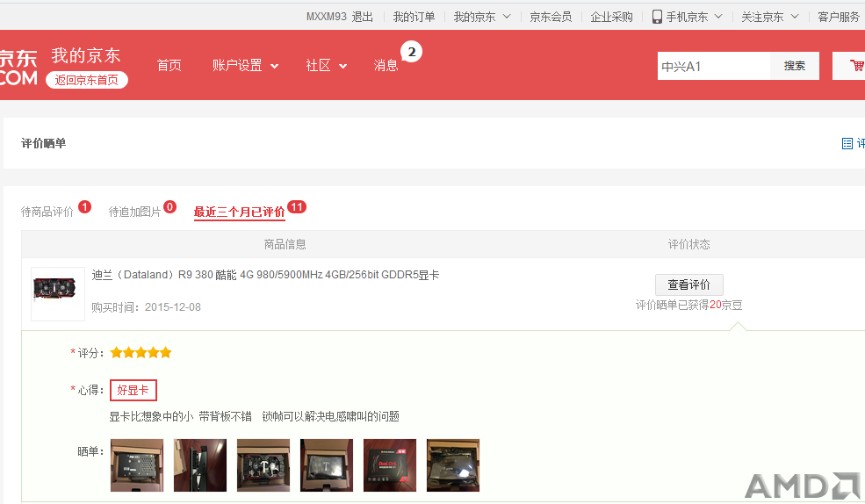Click the 返回京东首页 button
This screenshot has width=865, height=504.
click(x=87, y=80)
